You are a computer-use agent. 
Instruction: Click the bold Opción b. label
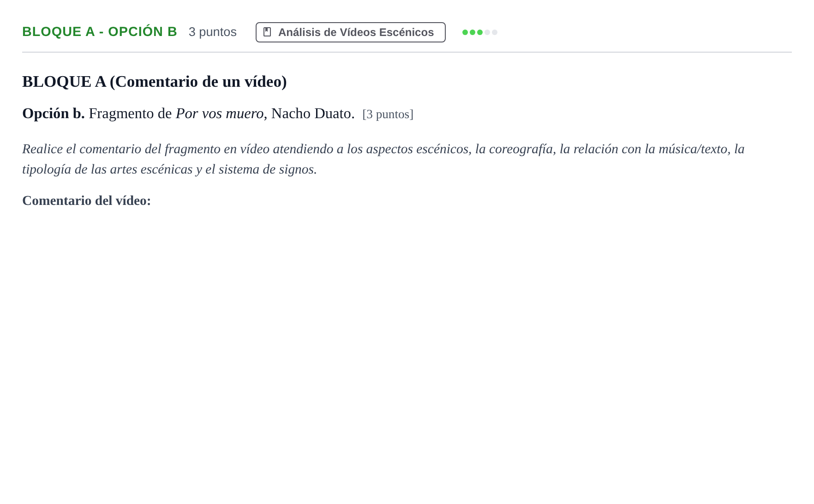(x=54, y=114)
